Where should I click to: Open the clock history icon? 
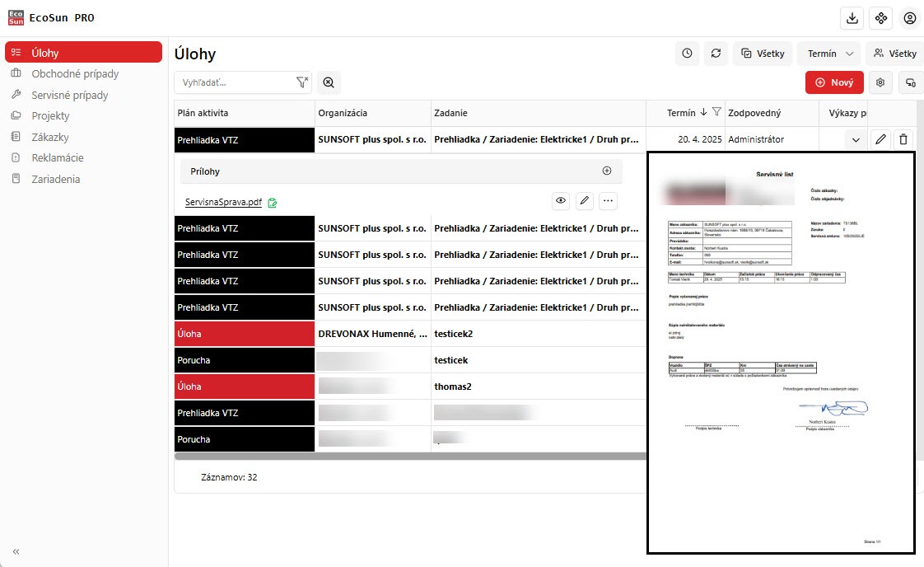[687, 54]
